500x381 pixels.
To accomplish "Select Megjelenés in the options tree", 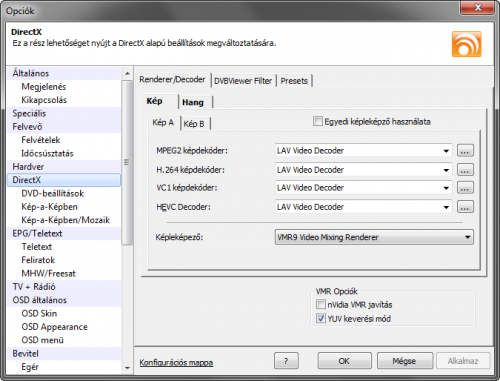I will (64, 87).
